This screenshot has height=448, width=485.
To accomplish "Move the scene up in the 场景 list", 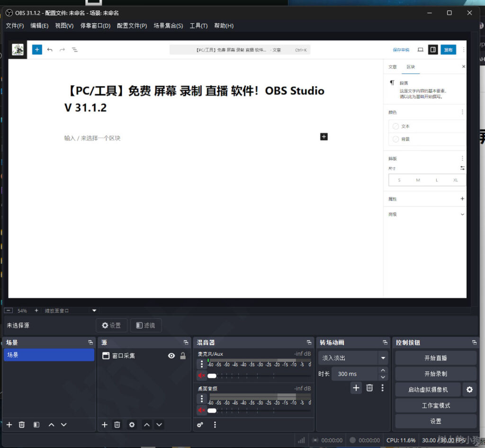I will [51, 425].
